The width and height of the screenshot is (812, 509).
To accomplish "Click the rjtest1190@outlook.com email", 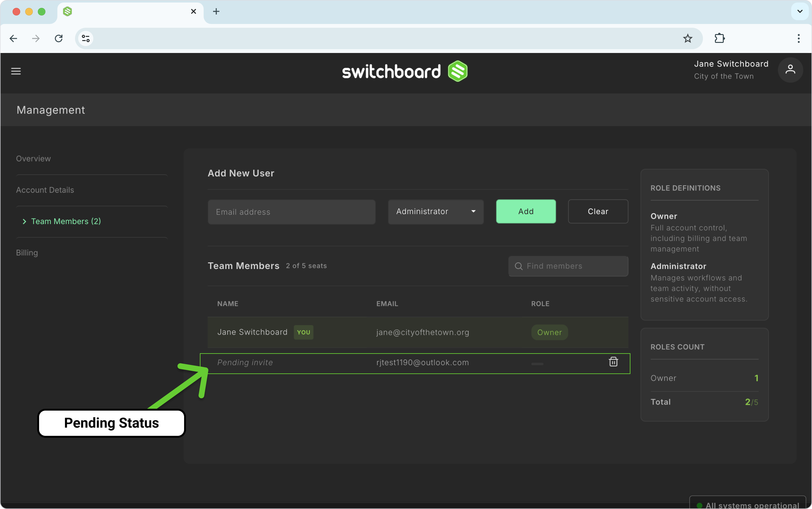I will [422, 363].
